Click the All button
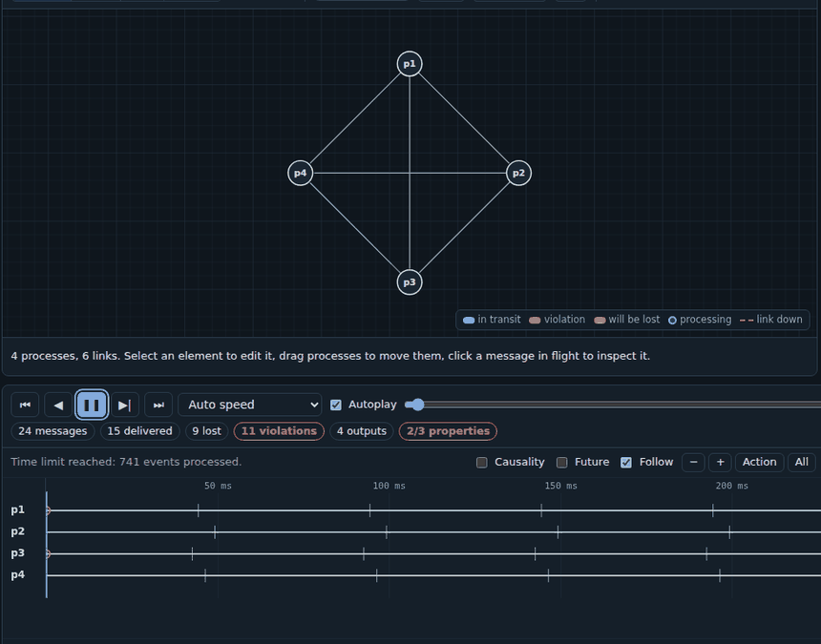The image size is (821, 644). pos(801,463)
